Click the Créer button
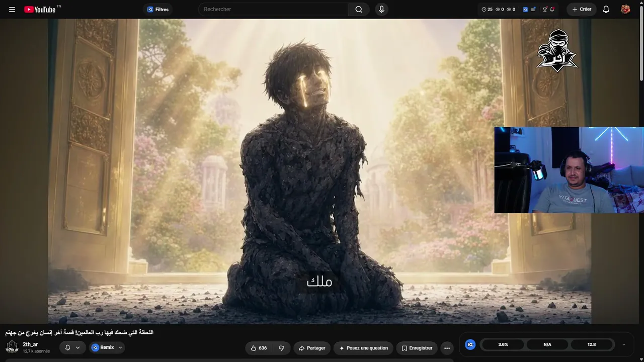The height and width of the screenshot is (362, 644). pyautogui.click(x=582, y=9)
